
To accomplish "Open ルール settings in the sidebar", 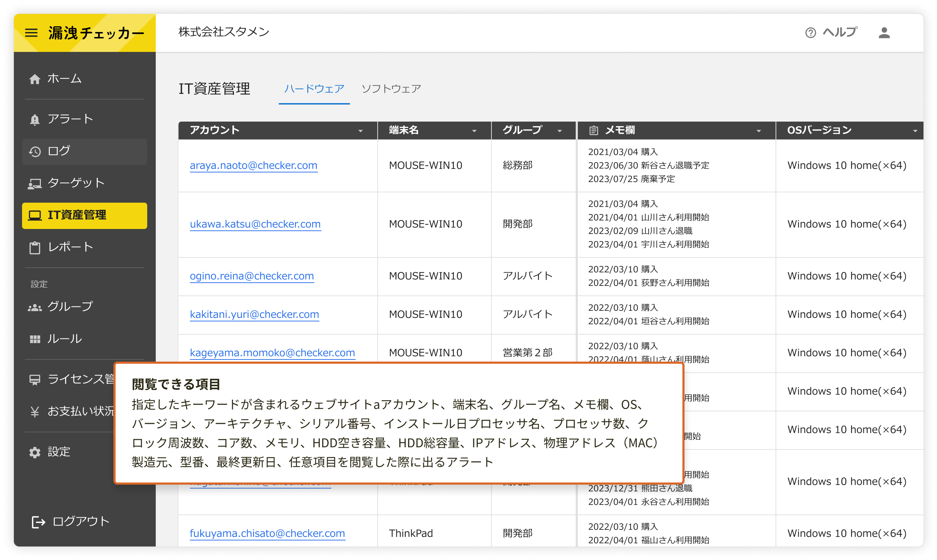I will click(x=85, y=339).
